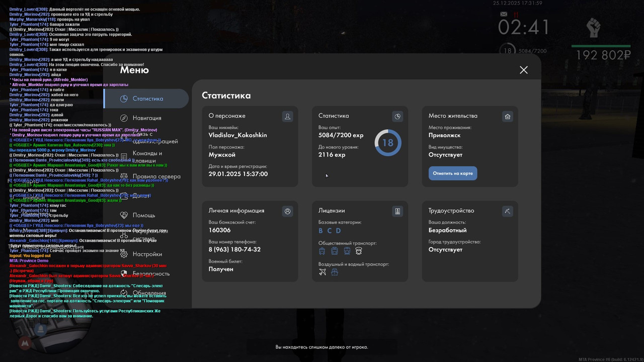Viewport: 644px width, 362px height.
Task: Click the phone number 8 (963) 180-74-32
Action: click(235, 249)
